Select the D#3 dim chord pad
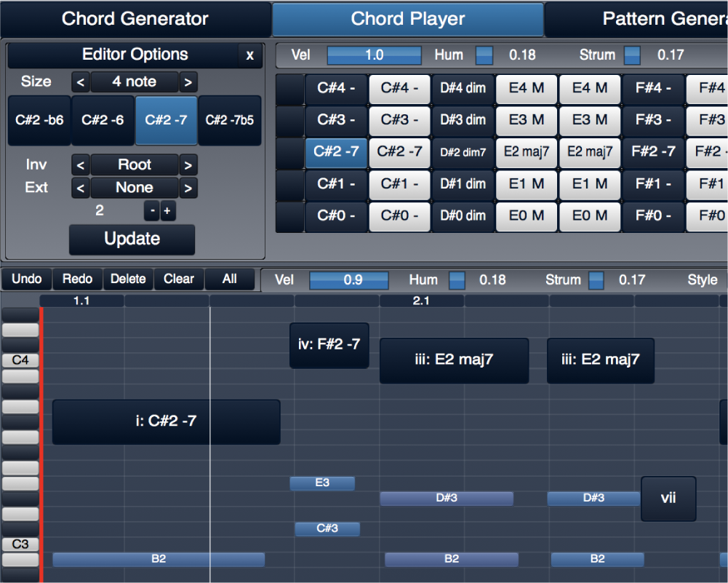 coord(463,120)
